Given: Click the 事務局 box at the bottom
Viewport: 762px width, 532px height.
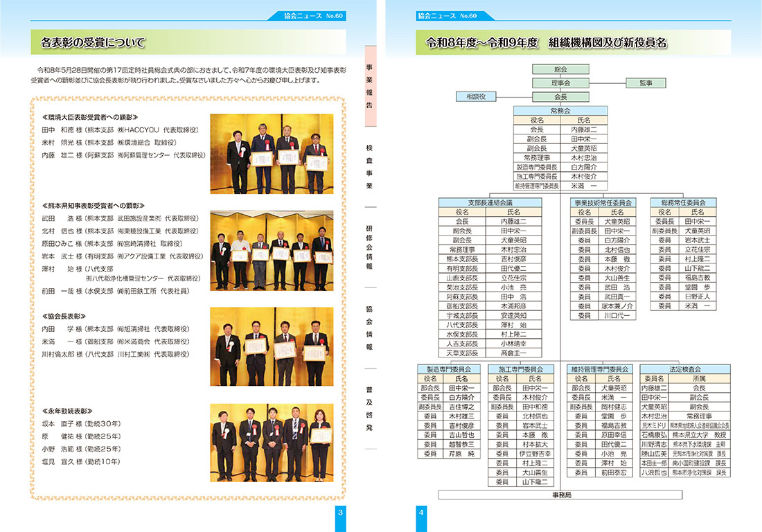Looking at the screenshot, I should pyautogui.click(x=560, y=495).
